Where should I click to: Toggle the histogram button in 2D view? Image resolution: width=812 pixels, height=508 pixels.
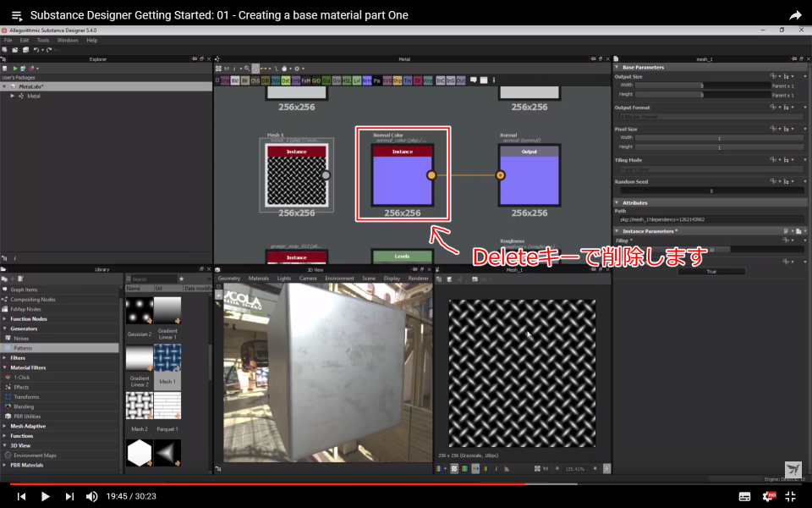[507, 468]
